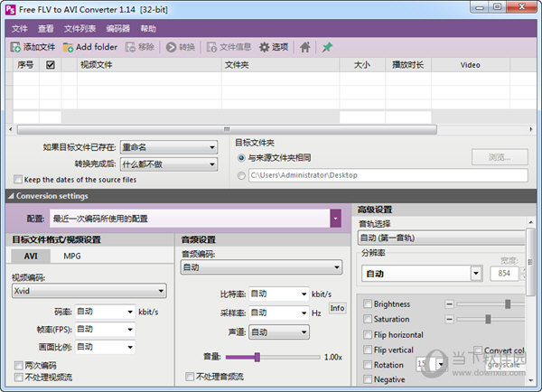The image size is (542, 392).
Task: Open the 编码器 menu
Action: click(x=117, y=29)
